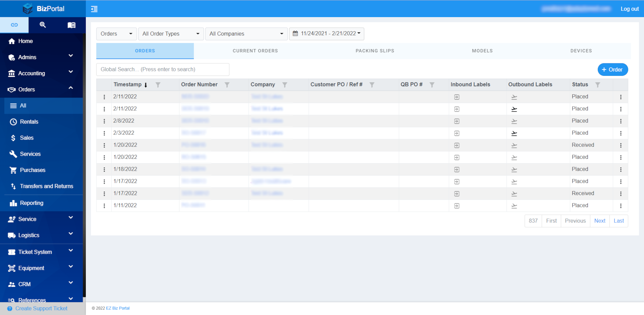Select All under Orders in sidebar

(43, 106)
